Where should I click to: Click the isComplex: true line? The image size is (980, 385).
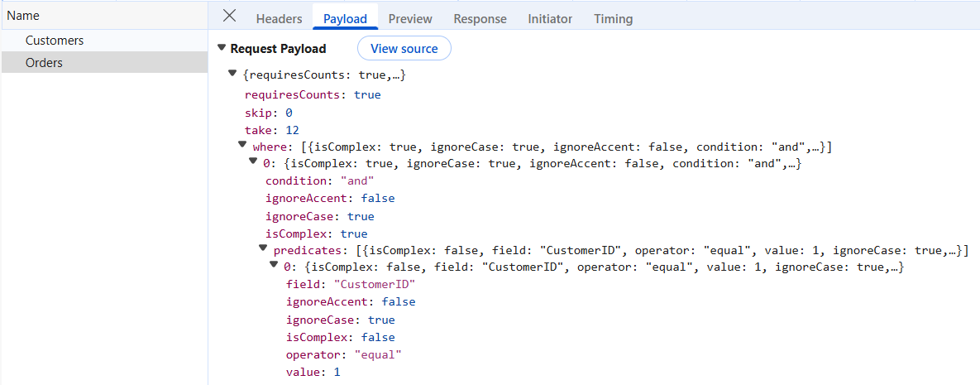coord(316,233)
